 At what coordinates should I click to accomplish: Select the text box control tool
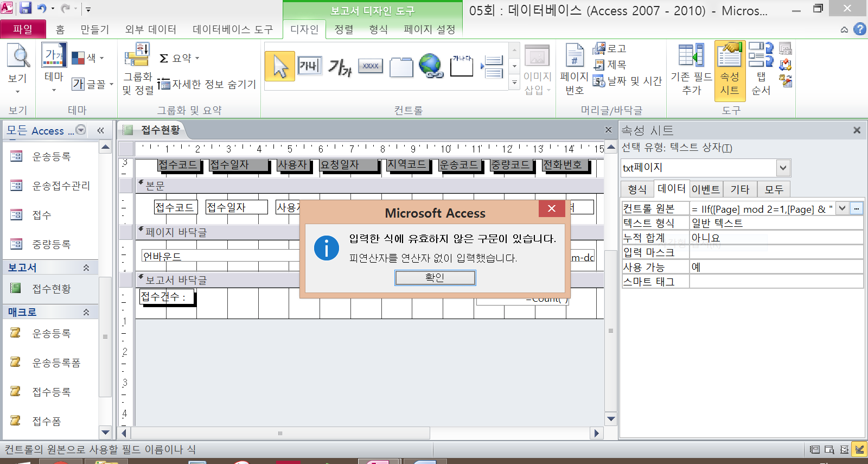(x=310, y=66)
